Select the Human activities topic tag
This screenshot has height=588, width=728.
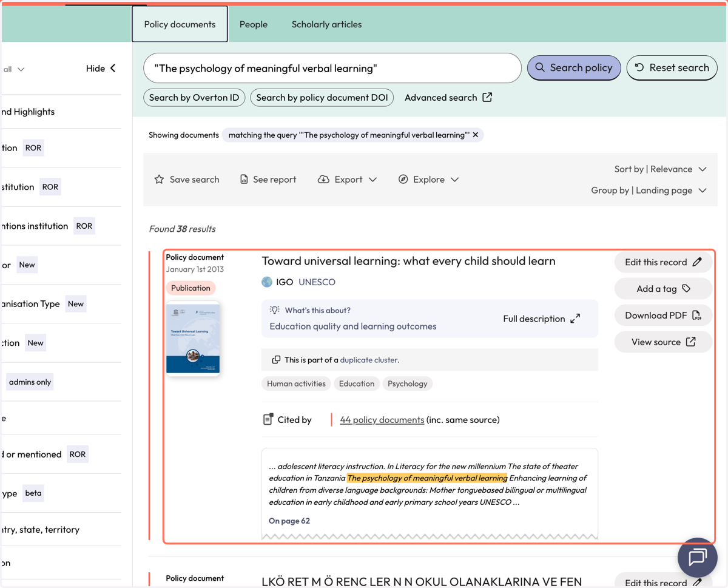coord(296,384)
